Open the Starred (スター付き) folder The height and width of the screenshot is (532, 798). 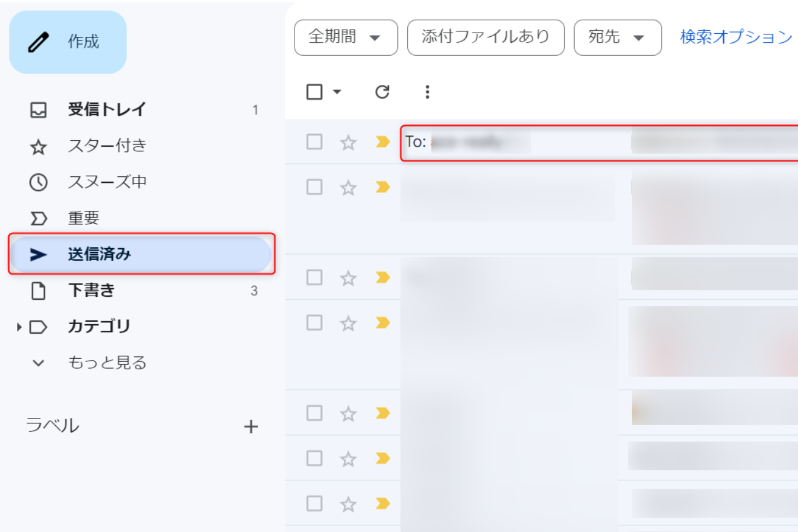point(107,146)
